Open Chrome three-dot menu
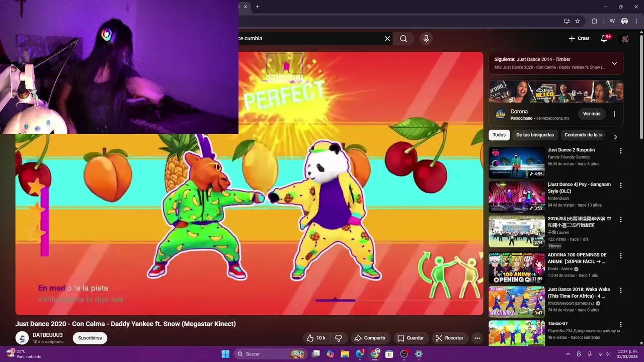The width and height of the screenshot is (644, 362). [636, 21]
